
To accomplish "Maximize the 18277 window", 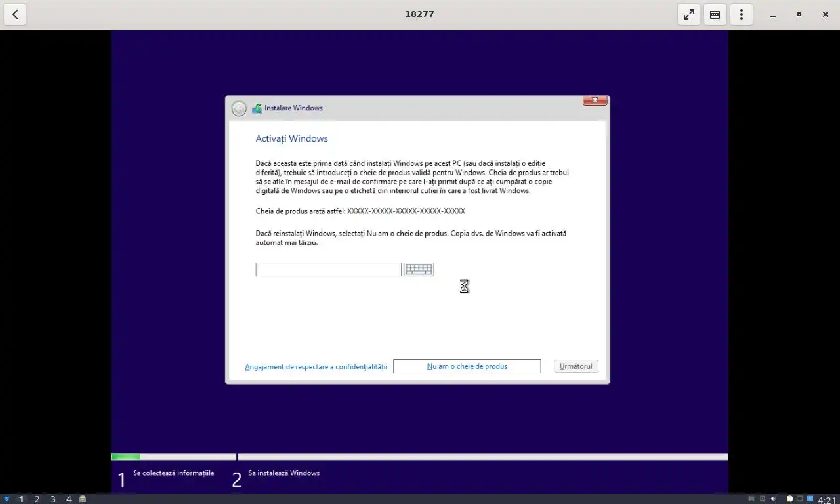I will pyautogui.click(x=799, y=14).
